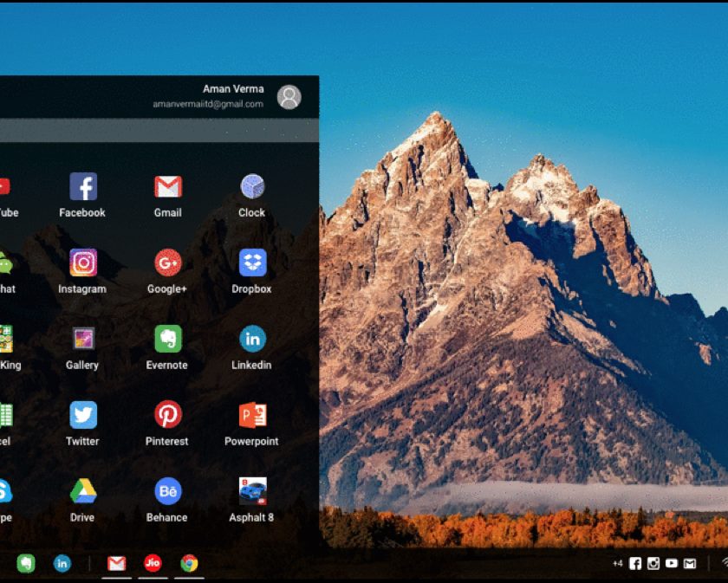728x583 pixels.
Task: Open the Powerpoint app
Action: coord(252,416)
